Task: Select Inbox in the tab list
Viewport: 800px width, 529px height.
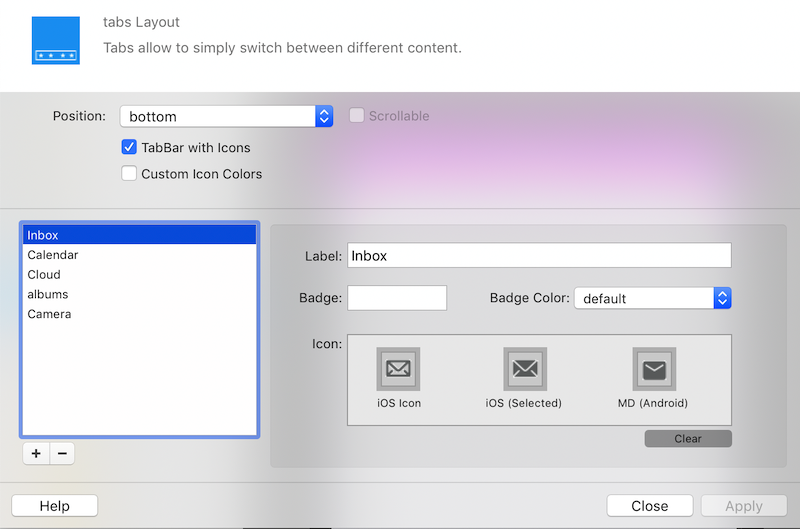Action: tap(140, 235)
